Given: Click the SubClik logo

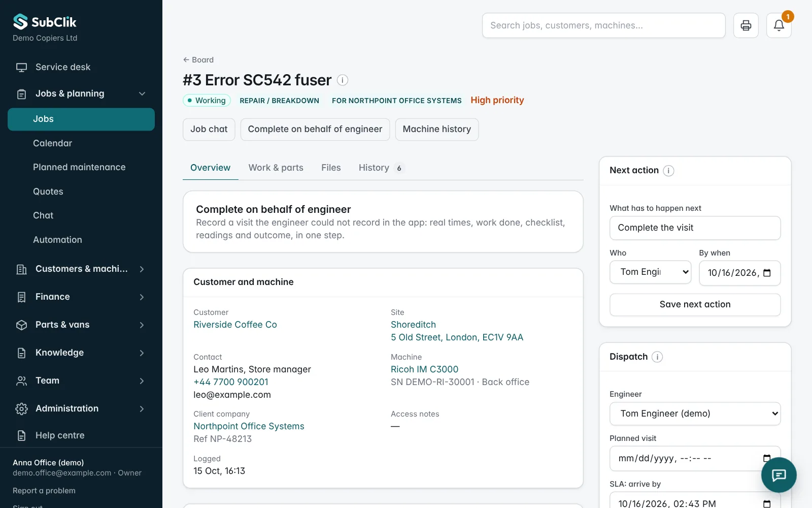Looking at the screenshot, I should point(45,22).
